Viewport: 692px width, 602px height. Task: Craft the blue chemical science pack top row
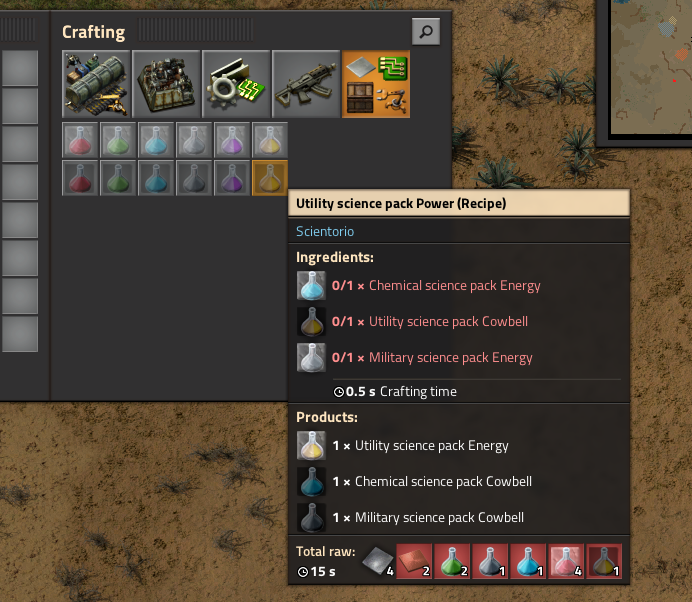click(x=156, y=140)
